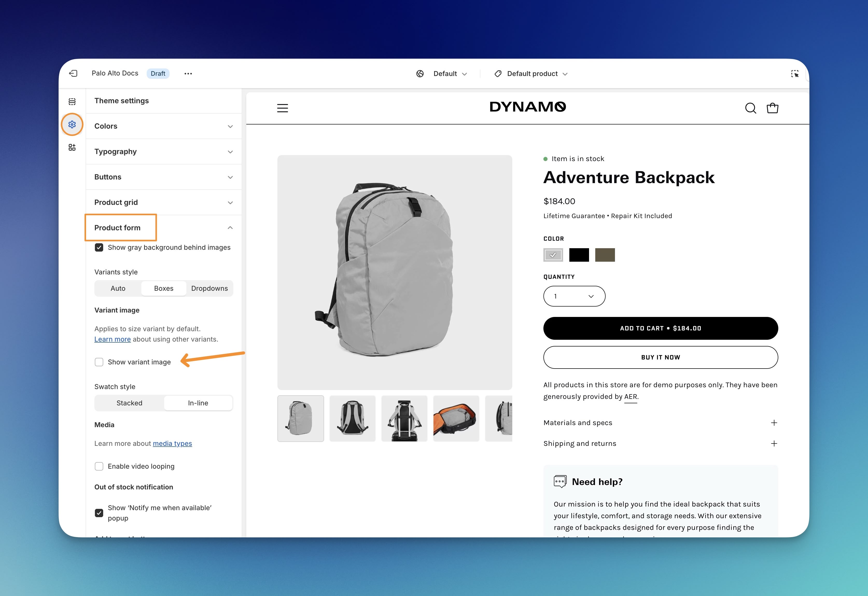Open the App embeds sidebar icon
The height and width of the screenshot is (596, 868).
coord(72,147)
